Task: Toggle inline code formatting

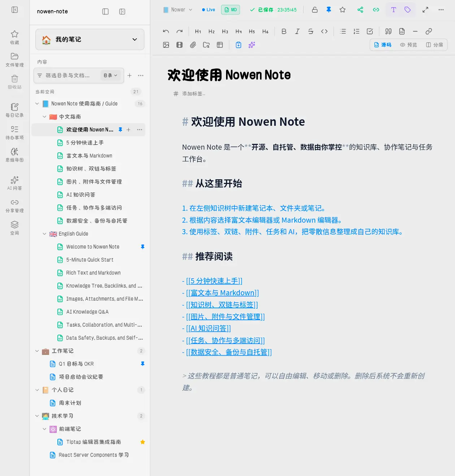Action: [324, 31]
